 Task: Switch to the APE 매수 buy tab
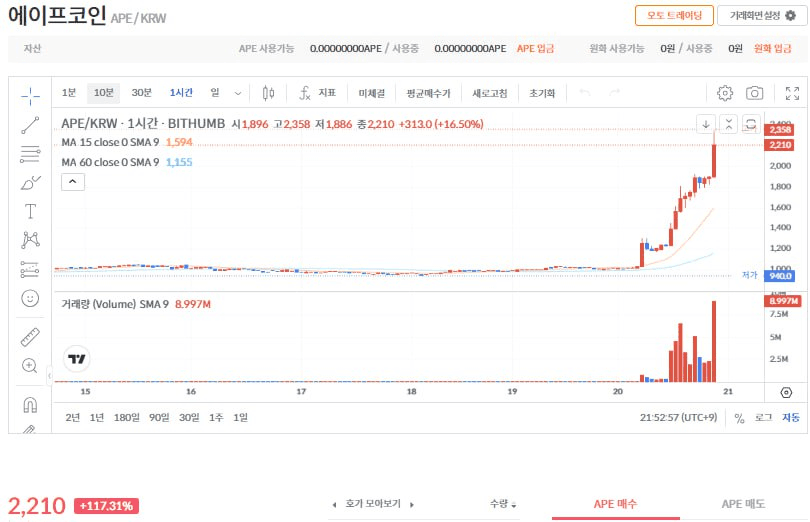click(615, 504)
